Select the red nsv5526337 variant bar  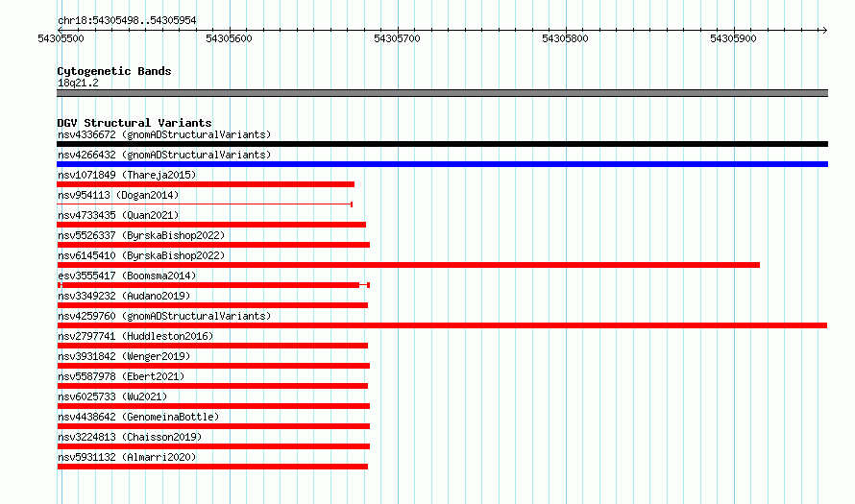click(x=213, y=245)
